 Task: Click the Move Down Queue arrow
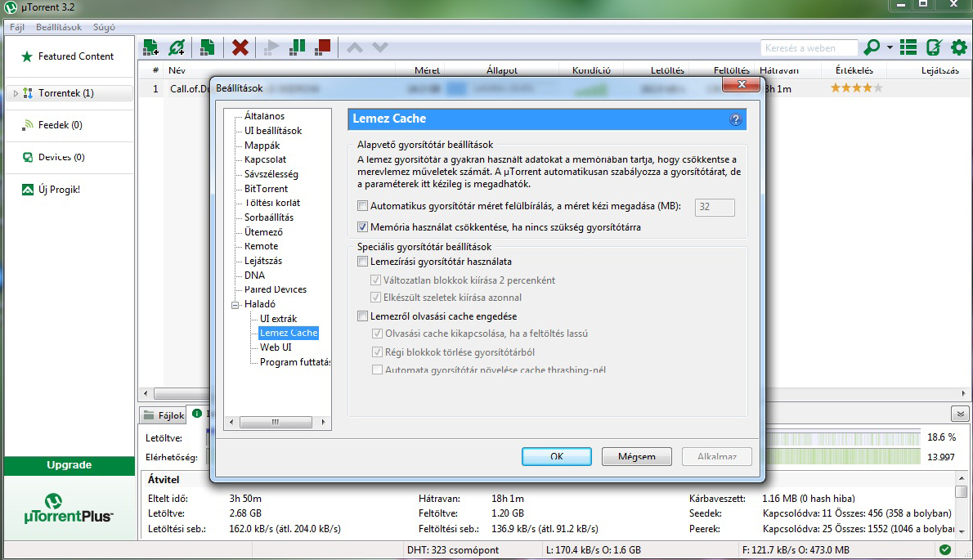(379, 47)
